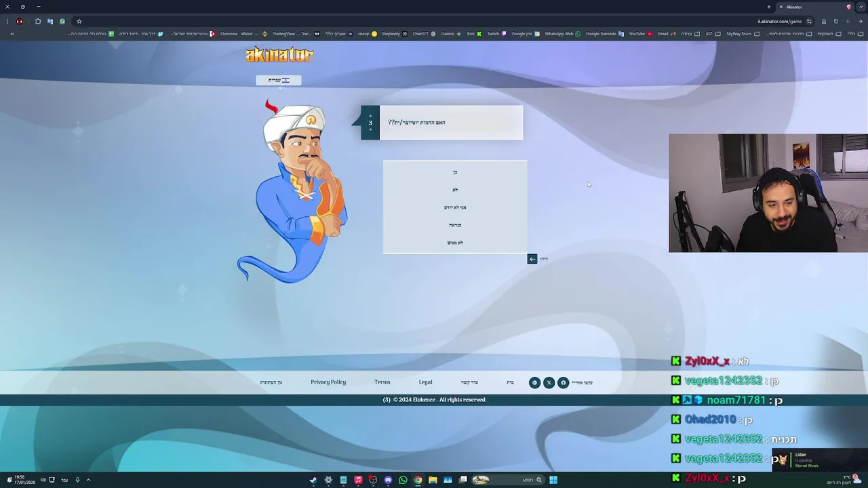Go back to the previous question arrow
The height and width of the screenshot is (488, 868).
(532, 259)
